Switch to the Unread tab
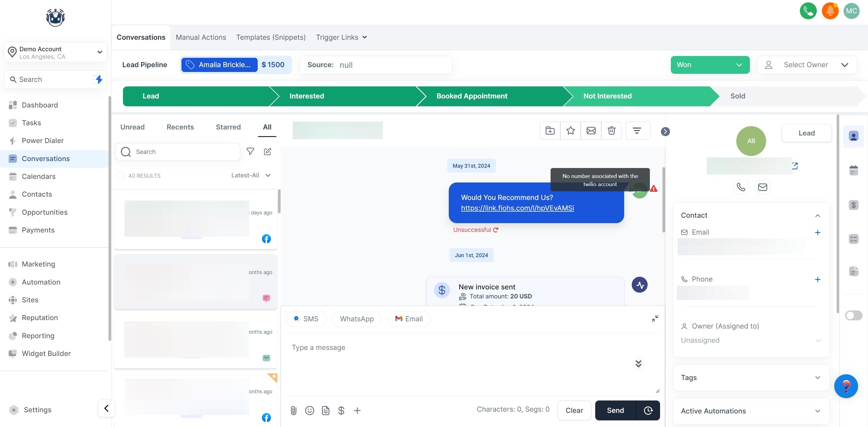This screenshot has height=427, width=868. point(132,127)
